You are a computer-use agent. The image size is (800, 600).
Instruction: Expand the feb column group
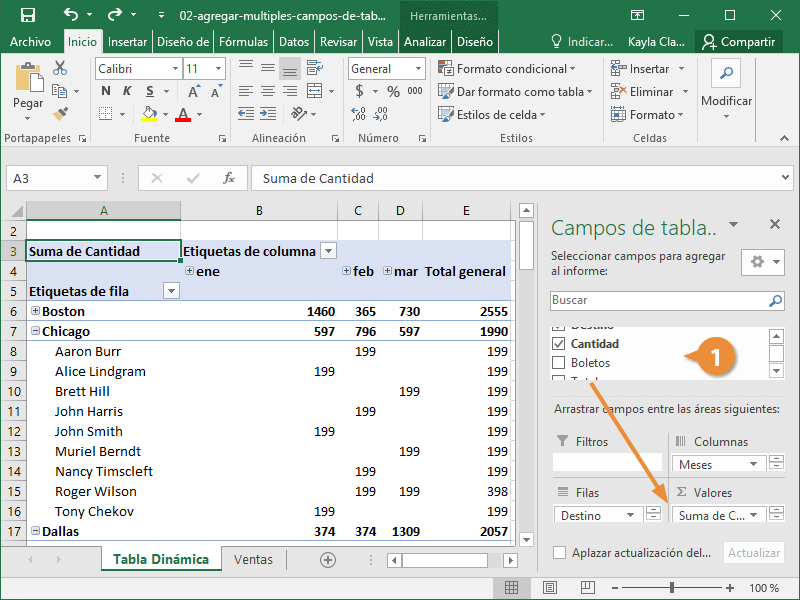pos(346,270)
